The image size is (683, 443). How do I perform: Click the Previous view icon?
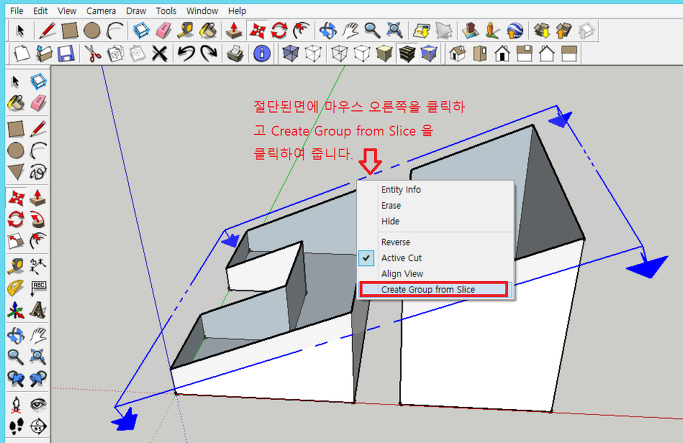pos(16,379)
